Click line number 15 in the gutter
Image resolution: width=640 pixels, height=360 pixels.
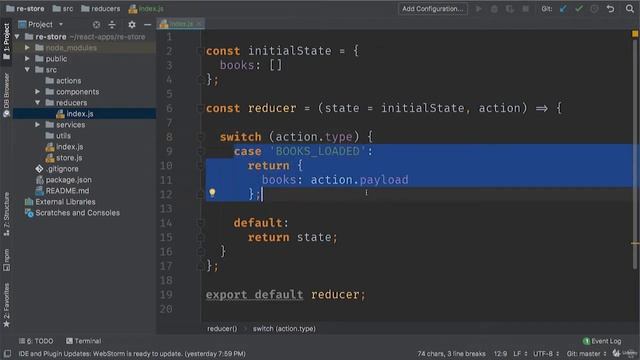click(166, 238)
